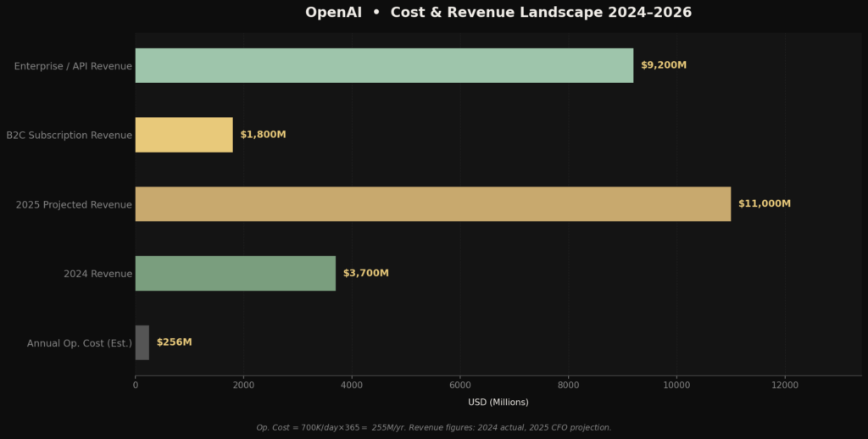
Task: Click the 'Annual Op. Cost (Est.)' axis label
Action: click(80, 343)
